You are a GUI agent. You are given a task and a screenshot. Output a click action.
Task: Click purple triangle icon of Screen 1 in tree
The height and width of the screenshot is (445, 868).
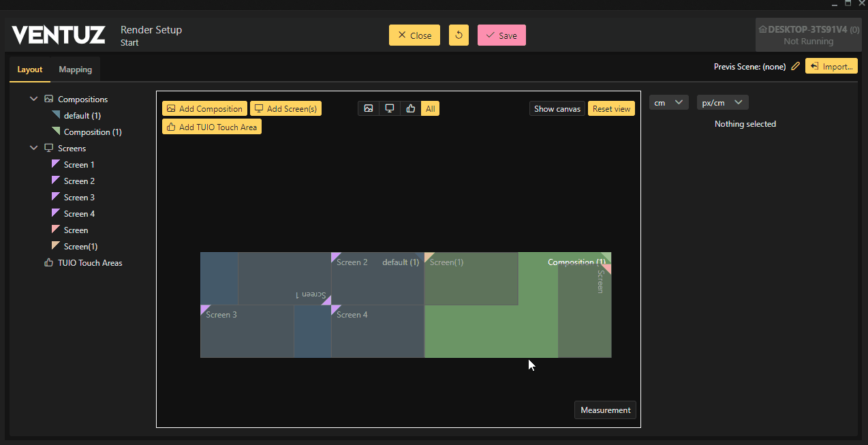56,164
